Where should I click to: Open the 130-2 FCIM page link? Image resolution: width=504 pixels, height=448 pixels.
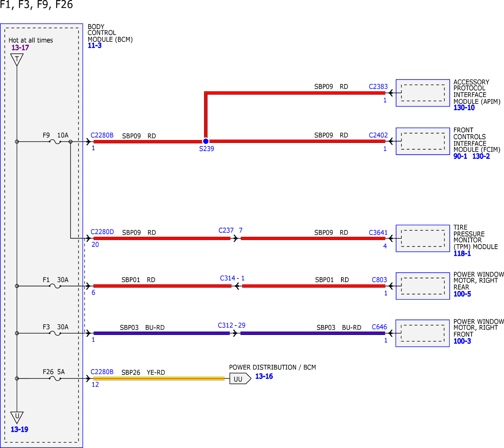(x=481, y=157)
